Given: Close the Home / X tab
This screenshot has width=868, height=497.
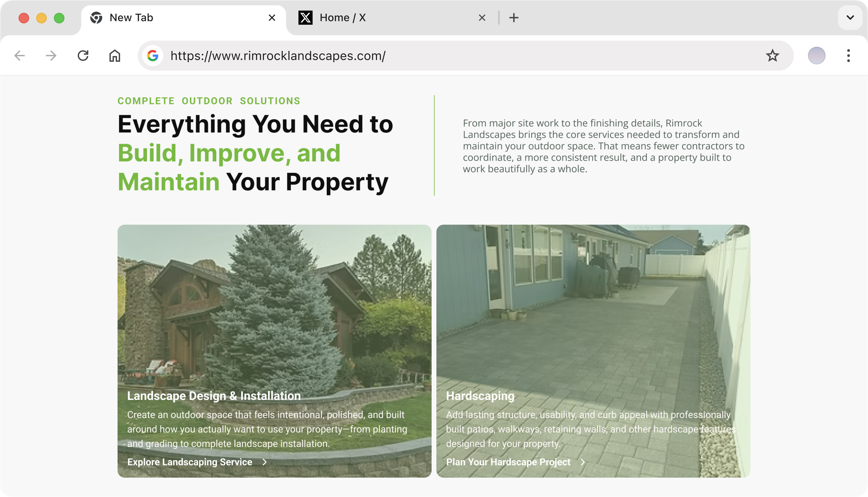Looking at the screenshot, I should point(482,18).
